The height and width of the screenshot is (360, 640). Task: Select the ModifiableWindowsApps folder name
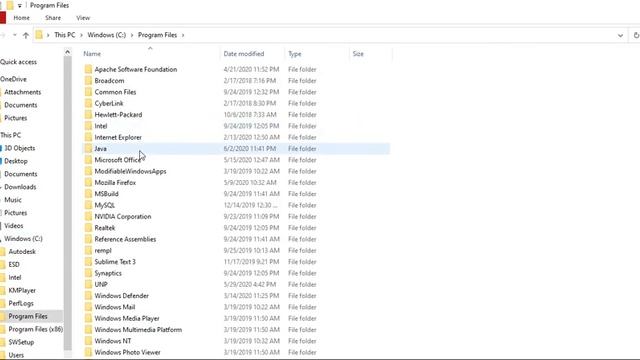point(130,171)
